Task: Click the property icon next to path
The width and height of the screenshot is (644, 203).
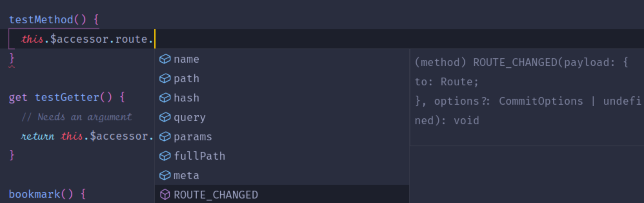Action: 165,78
